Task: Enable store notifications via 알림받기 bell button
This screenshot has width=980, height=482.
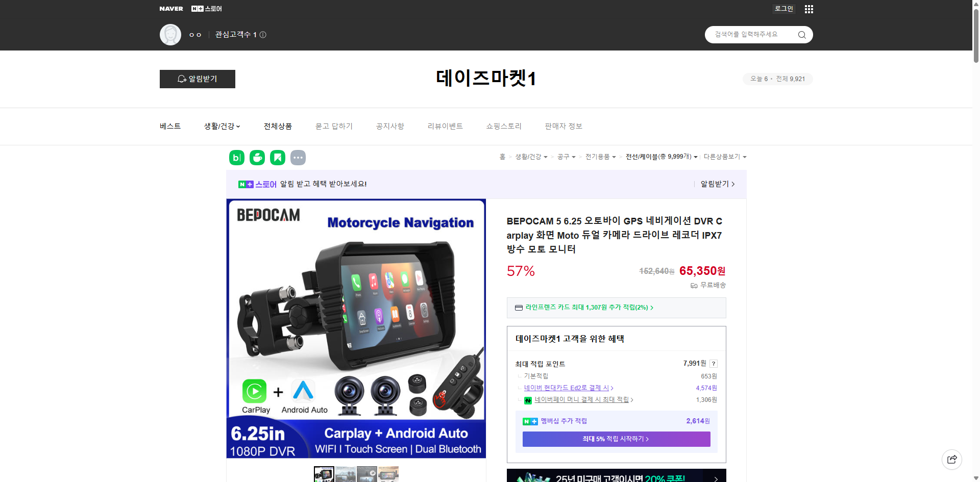Action: pos(197,79)
